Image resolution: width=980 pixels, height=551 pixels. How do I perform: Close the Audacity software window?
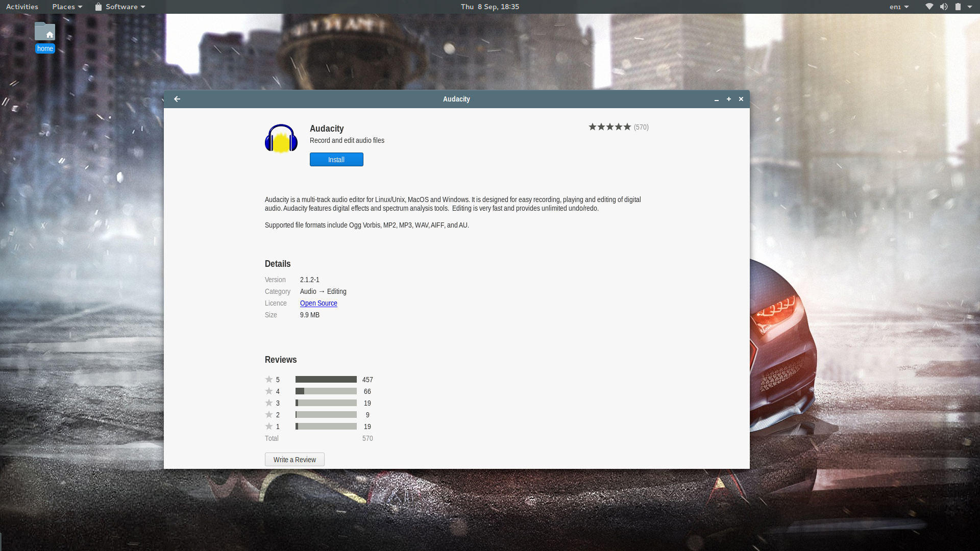741,99
